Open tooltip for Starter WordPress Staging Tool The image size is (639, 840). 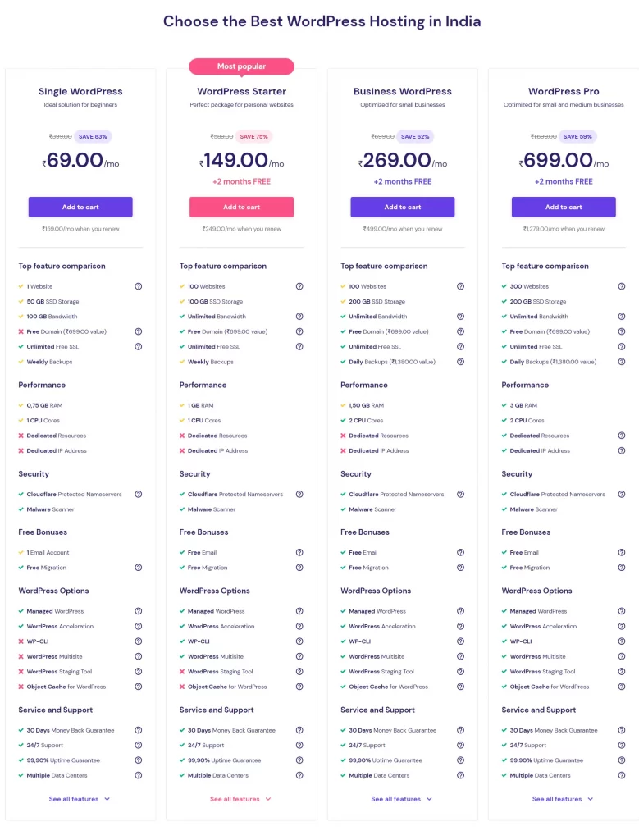(x=299, y=671)
